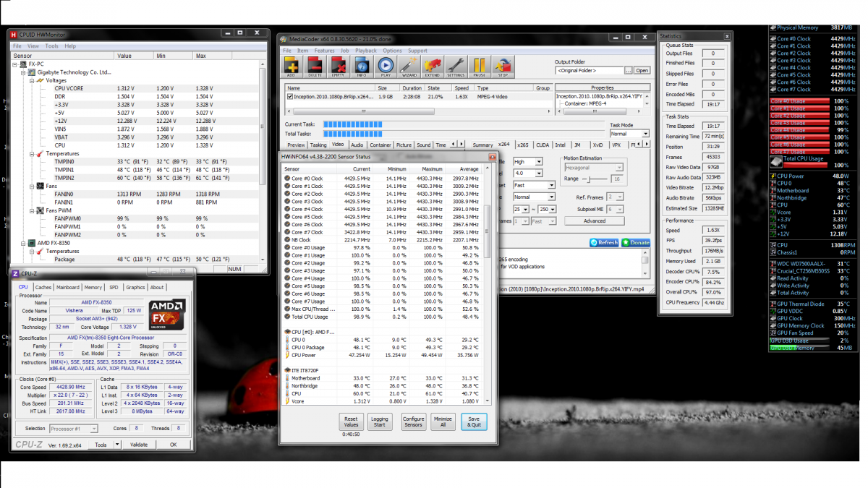
Task: Stop encoding with the STOP icon
Action: 503,67
